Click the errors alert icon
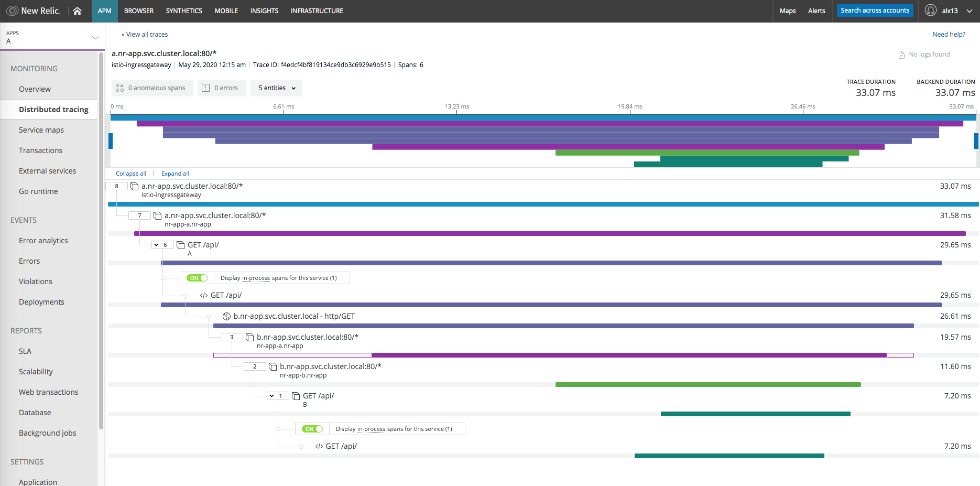Viewport: 980px width, 486px height. [206, 88]
